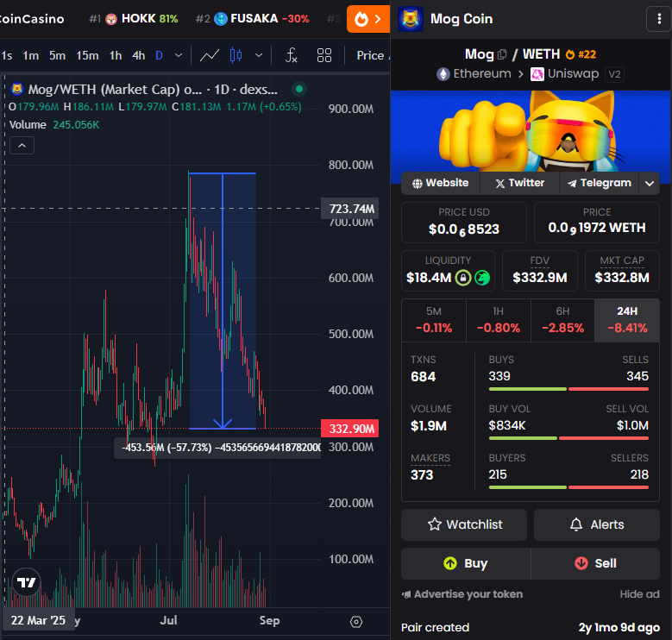Switch stats to the 5M period
The height and width of the screenshot is (640, 672).
434,320
